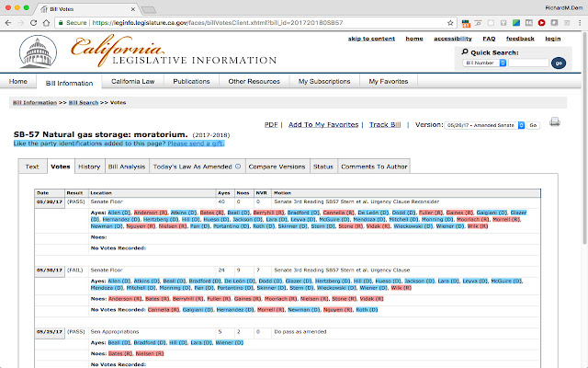Close the Bill Votes browser tab

pos(133,9)
